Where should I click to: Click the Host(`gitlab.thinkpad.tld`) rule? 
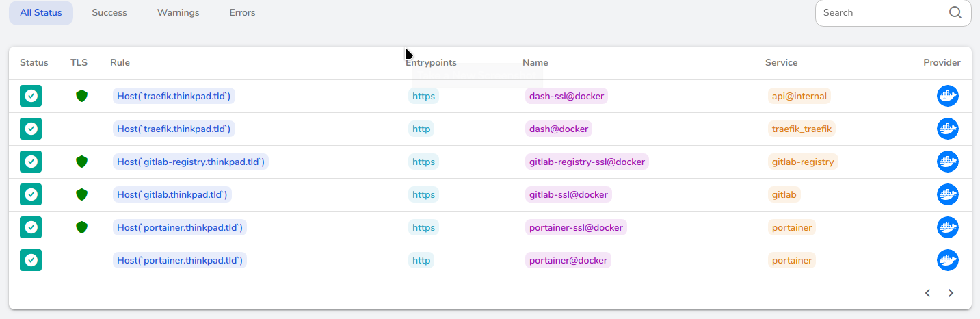click(x=172, y=194)
